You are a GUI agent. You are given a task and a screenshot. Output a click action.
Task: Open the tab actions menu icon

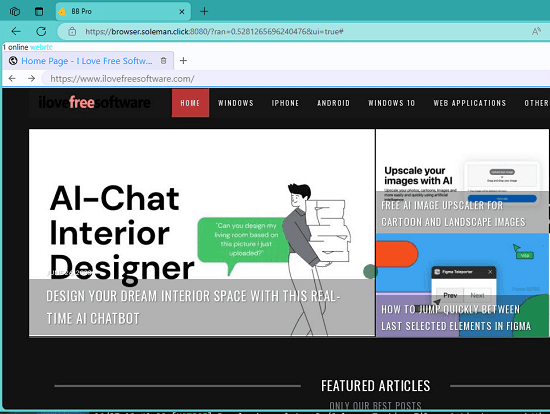tap(39, 12)
